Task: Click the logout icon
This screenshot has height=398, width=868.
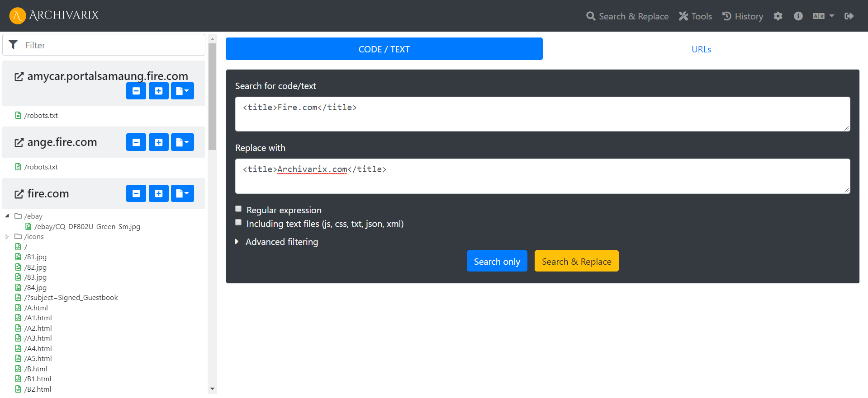Action: coord(849,16)
